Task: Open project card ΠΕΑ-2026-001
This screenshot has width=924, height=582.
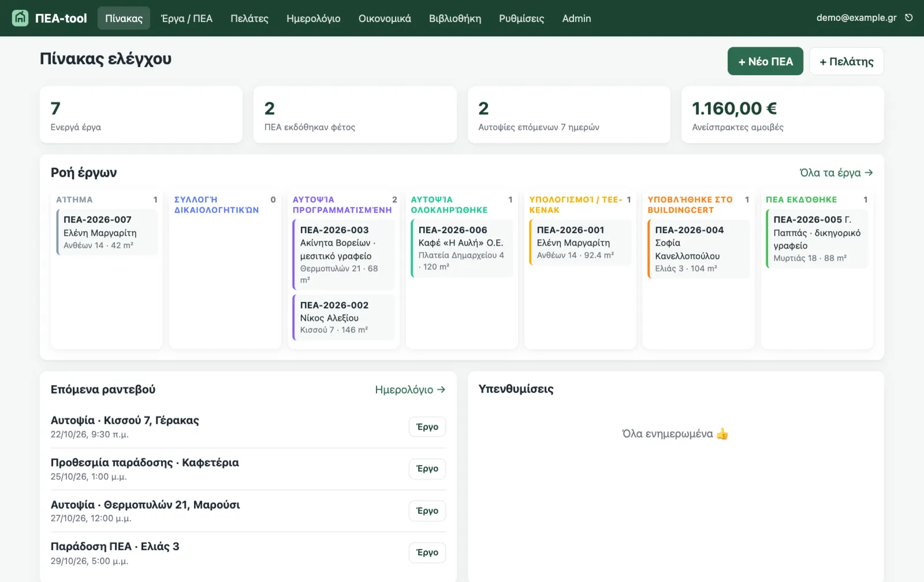Action: tap(580, 242)
